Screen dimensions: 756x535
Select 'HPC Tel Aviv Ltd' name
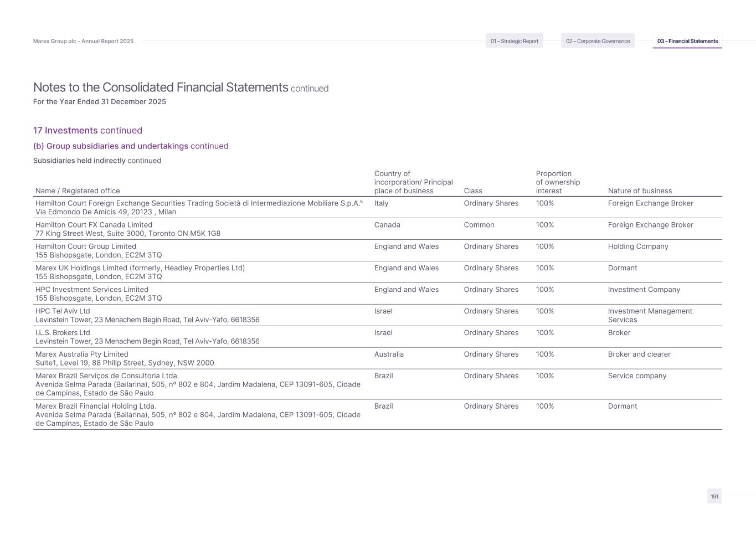tap(63, 311)
